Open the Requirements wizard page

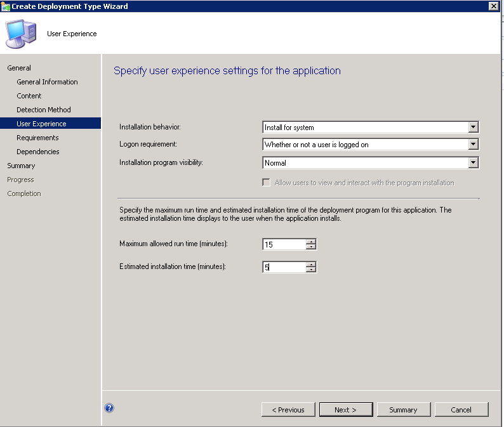37,138
